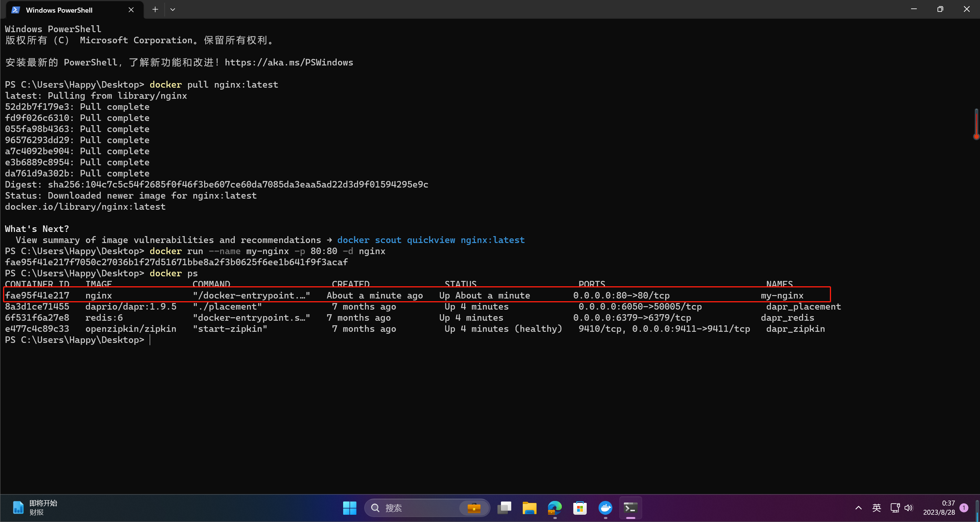Click the layer line da761d9a302b Pull complete

click(77, 173)
